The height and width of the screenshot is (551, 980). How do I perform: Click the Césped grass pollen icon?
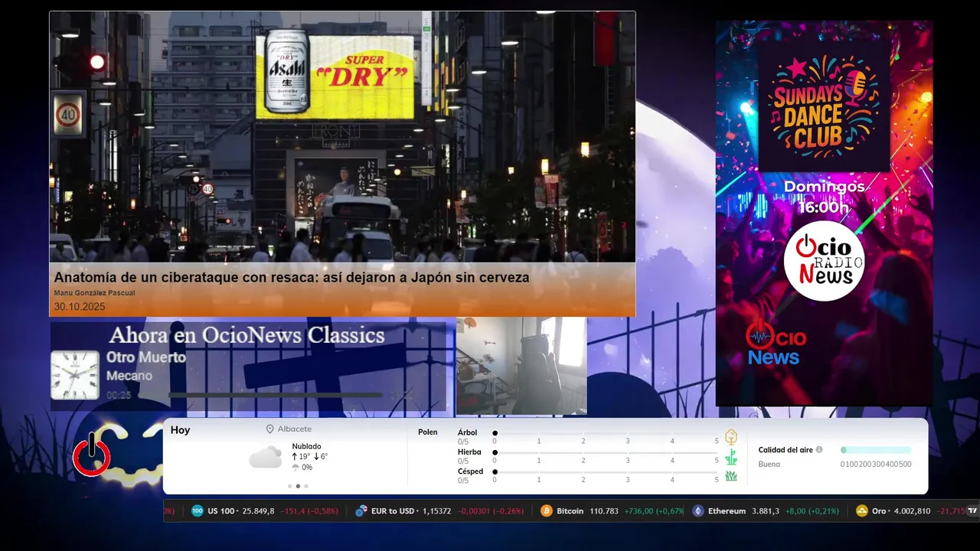click(731, 476)
